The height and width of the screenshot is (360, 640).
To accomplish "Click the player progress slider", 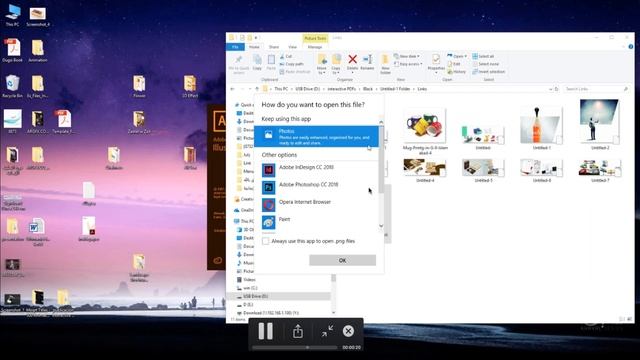I will [x=295, y=347].
